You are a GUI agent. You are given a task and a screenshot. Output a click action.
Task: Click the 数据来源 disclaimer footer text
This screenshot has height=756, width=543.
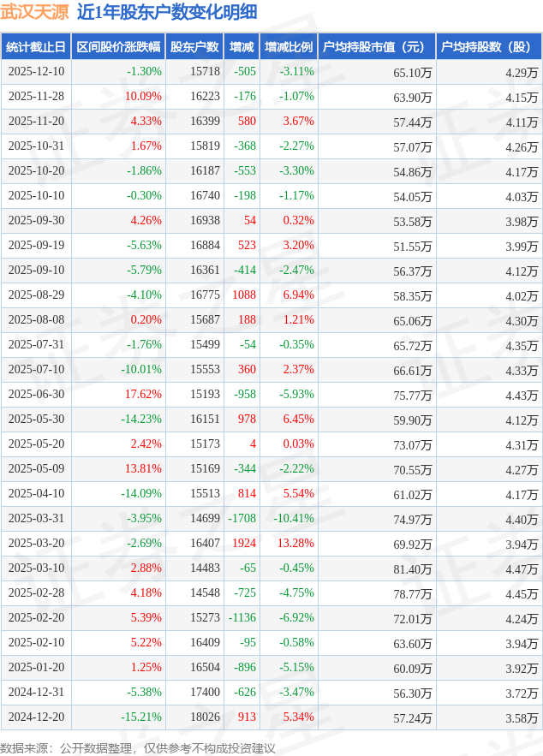[138, 747]
